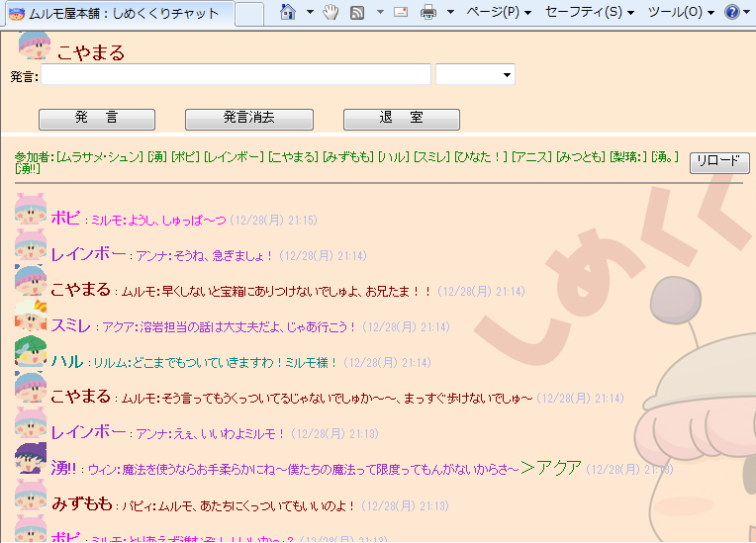Viewport: 756px width, 543px height.
Task: Open the セーフティ(S) menu
Action: click(589, 12)
